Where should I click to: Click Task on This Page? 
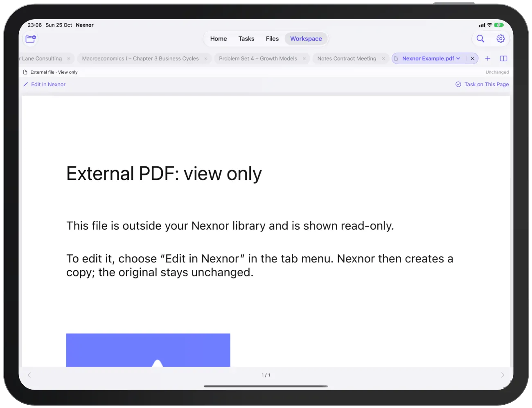click(x=482, y=84)
